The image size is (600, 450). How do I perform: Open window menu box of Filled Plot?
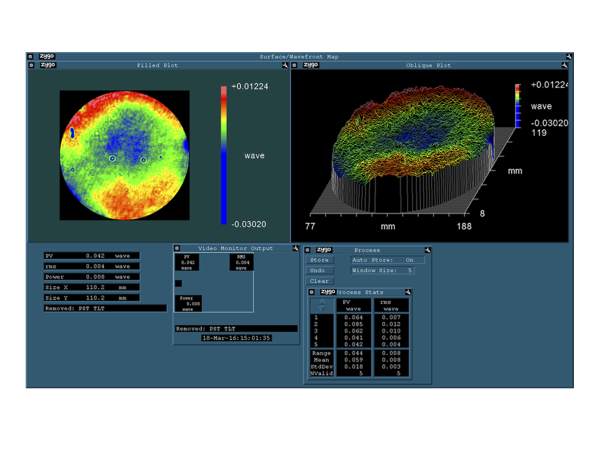(x=31, y=65)
